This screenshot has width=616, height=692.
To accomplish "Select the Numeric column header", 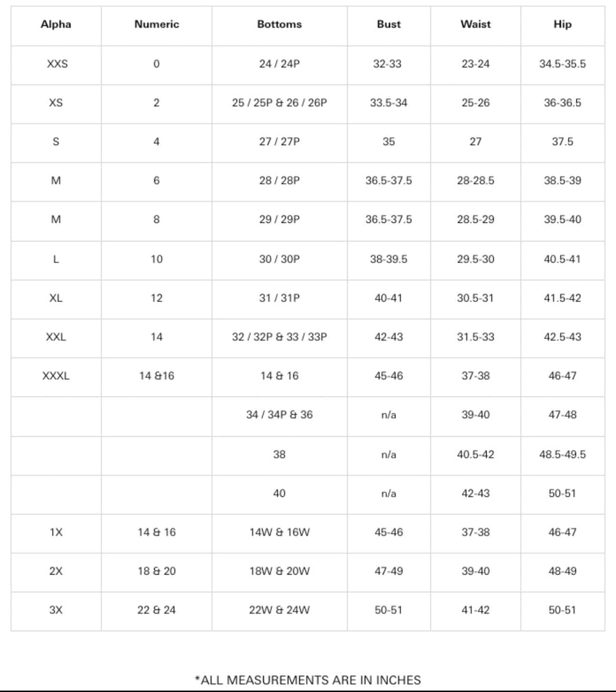I will 156,24.
